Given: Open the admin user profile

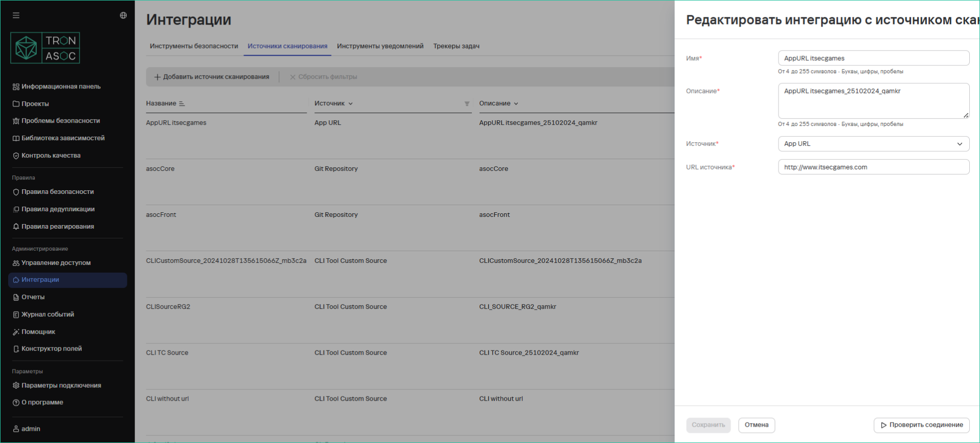Looking at the screenshot, I should pyautogui.click(x=31, y=429).
